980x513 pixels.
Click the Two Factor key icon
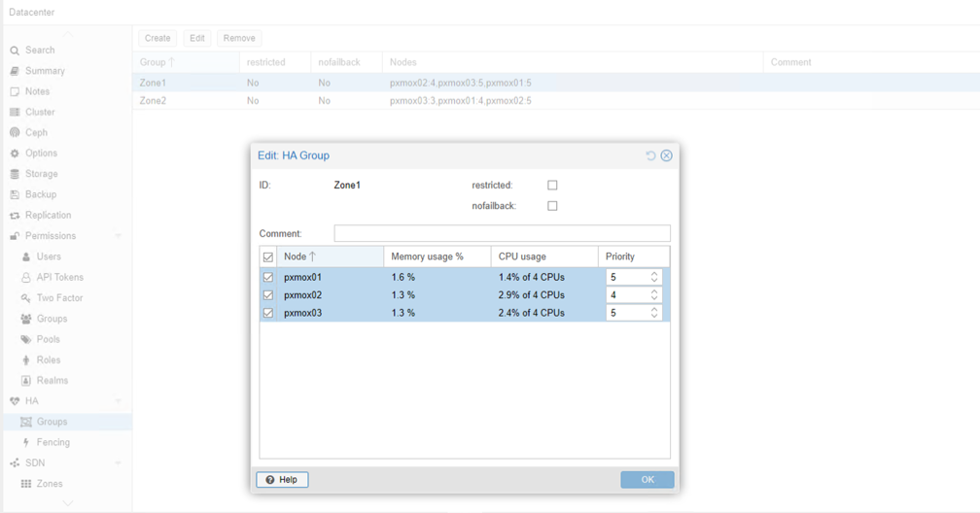(x=26, y=298)
